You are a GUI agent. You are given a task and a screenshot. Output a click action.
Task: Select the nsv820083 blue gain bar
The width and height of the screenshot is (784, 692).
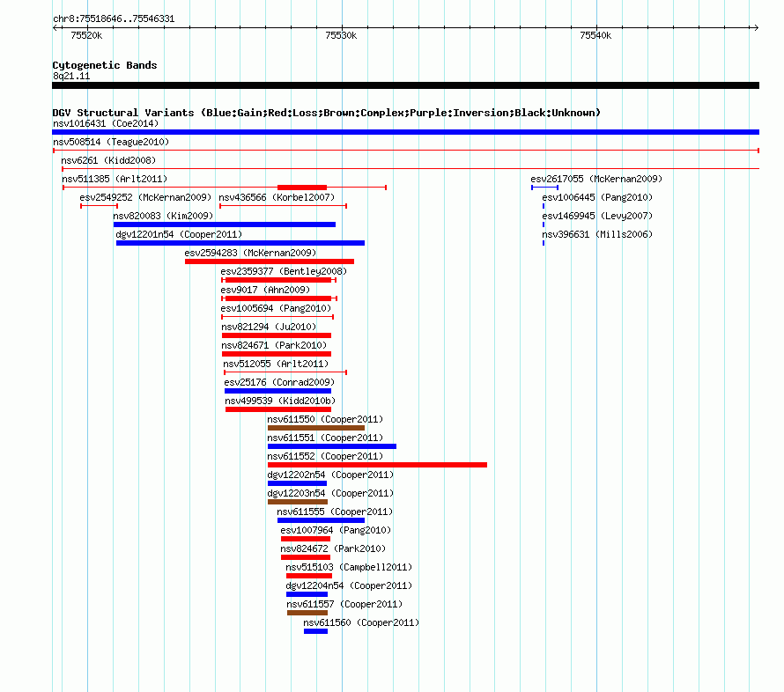225,225
